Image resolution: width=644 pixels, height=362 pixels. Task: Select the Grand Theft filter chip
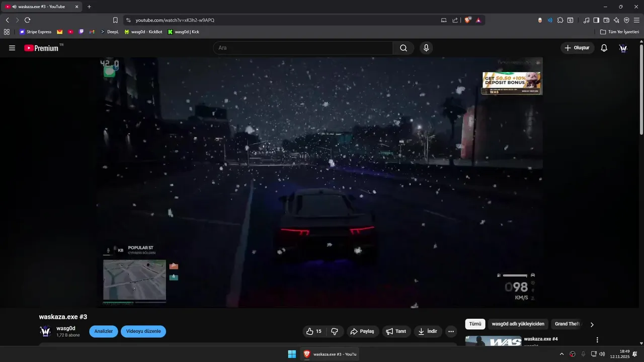[567, 324]
